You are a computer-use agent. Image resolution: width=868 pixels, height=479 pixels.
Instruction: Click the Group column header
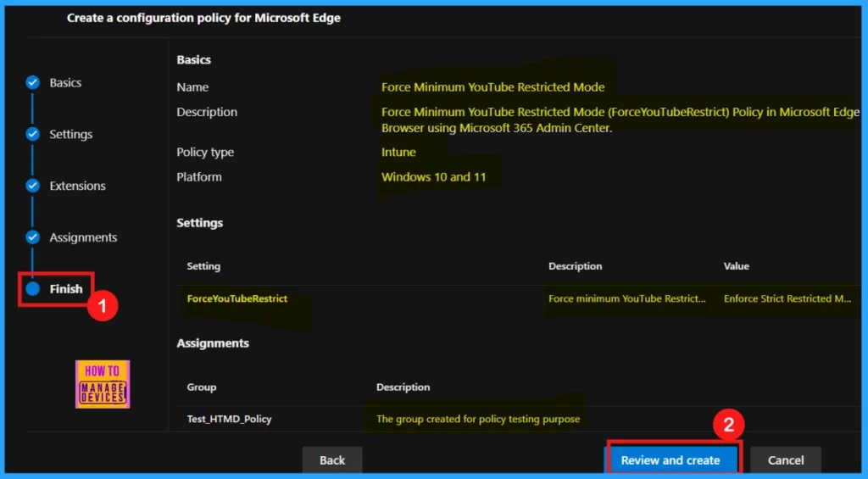pos(202,387)
